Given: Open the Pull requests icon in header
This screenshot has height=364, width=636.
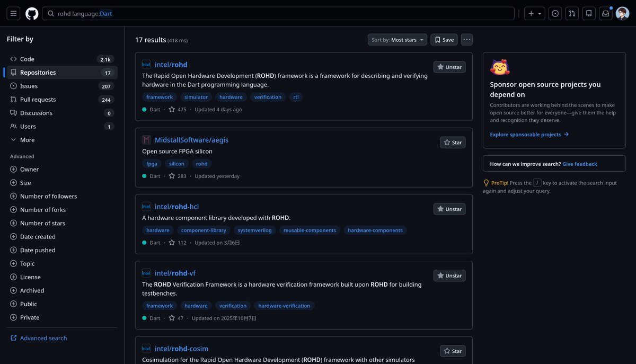Looking at the screenshot, I should [572, 13].
